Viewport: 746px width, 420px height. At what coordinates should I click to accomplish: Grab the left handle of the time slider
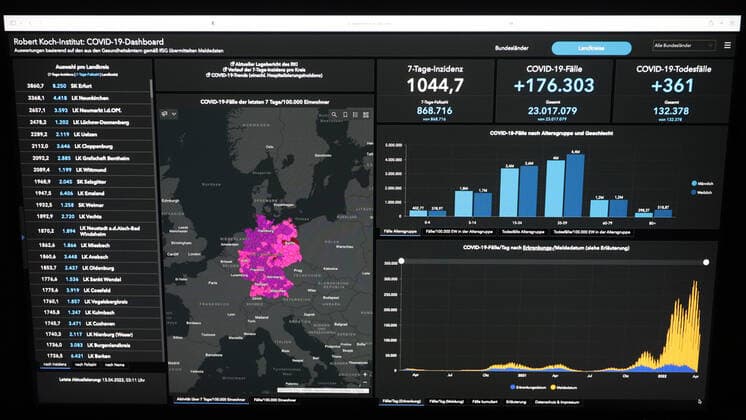(x=402, y=261)
